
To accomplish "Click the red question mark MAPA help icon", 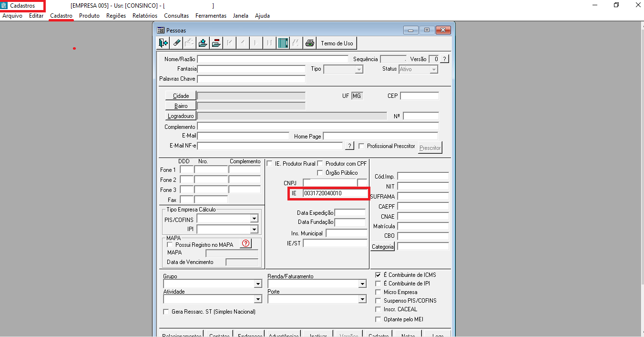I will click(x=245, y=243).
